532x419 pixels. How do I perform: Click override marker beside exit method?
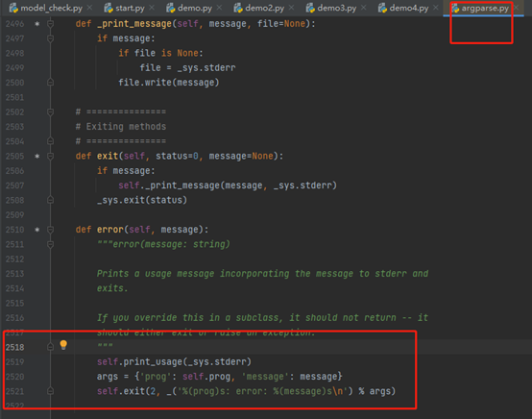(x=37, y=157)
